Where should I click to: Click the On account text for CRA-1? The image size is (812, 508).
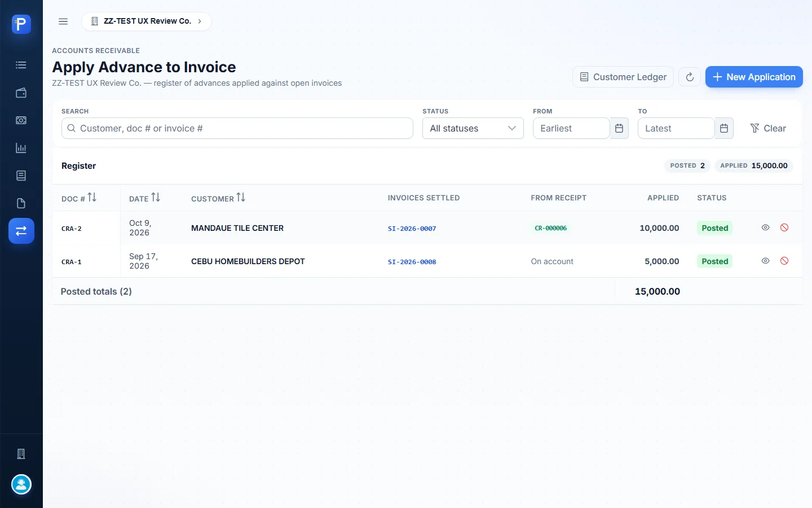coord(552,261)
